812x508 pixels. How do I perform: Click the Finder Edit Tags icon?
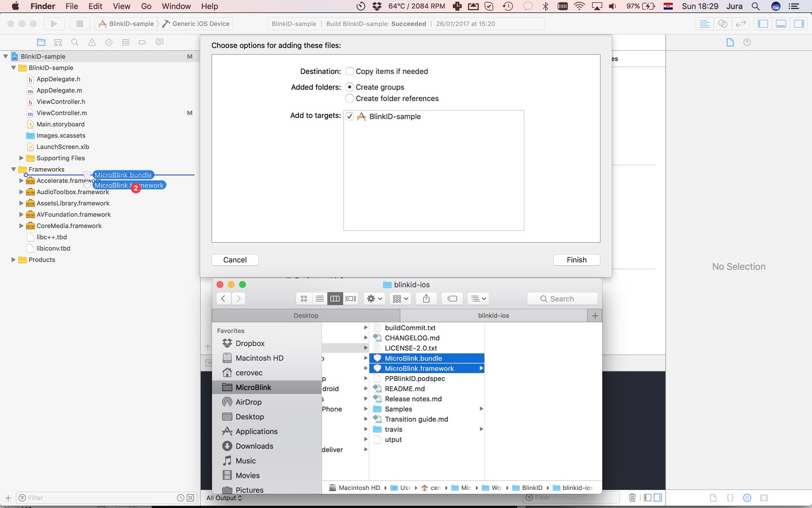tap(452, 299)
